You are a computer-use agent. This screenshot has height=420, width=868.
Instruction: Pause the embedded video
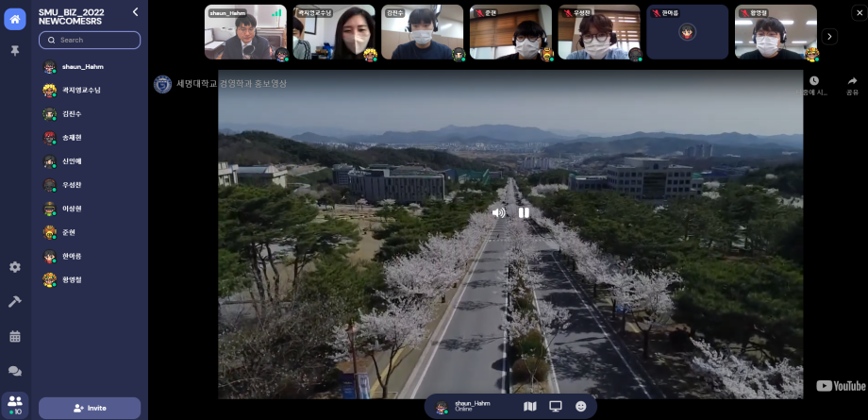[x=524, y=212]
